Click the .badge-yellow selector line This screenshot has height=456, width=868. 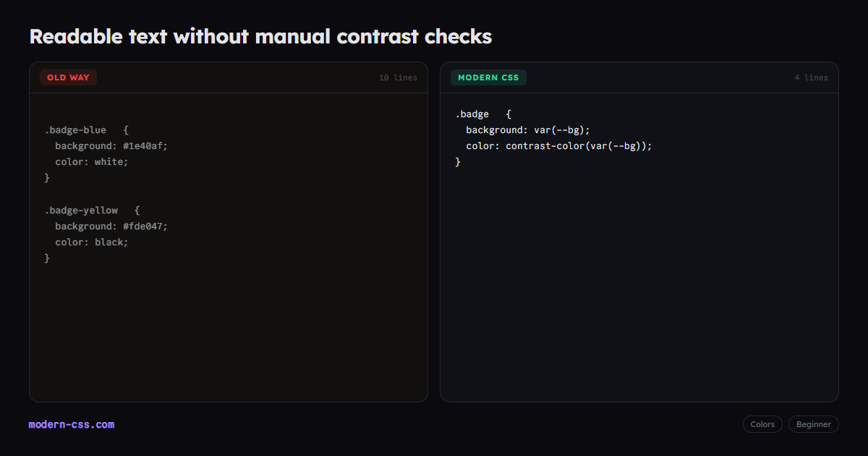tap(92, 210)
